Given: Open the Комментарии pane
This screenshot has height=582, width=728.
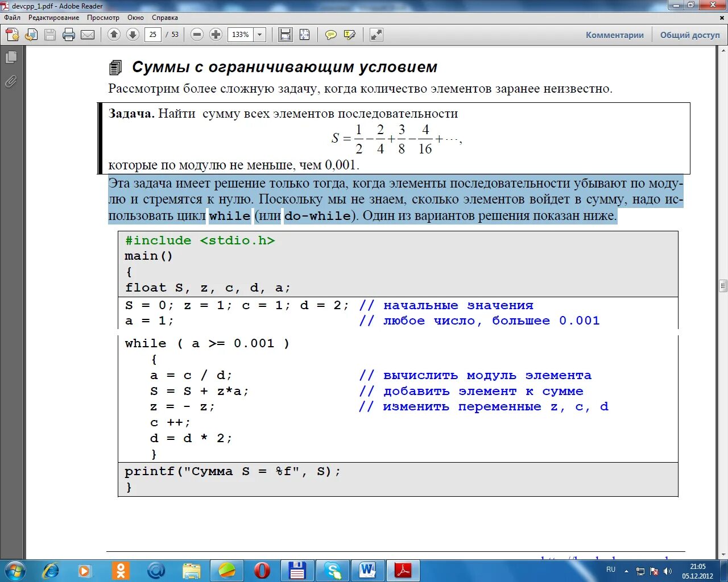Looking at the screenshot, I should [x=615, y=35].
